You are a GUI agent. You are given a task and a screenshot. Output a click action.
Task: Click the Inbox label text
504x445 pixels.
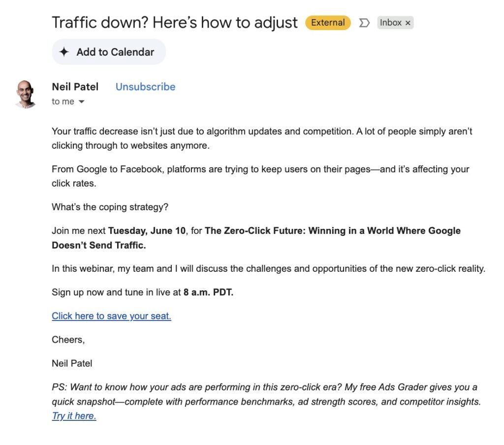(391, 23)
